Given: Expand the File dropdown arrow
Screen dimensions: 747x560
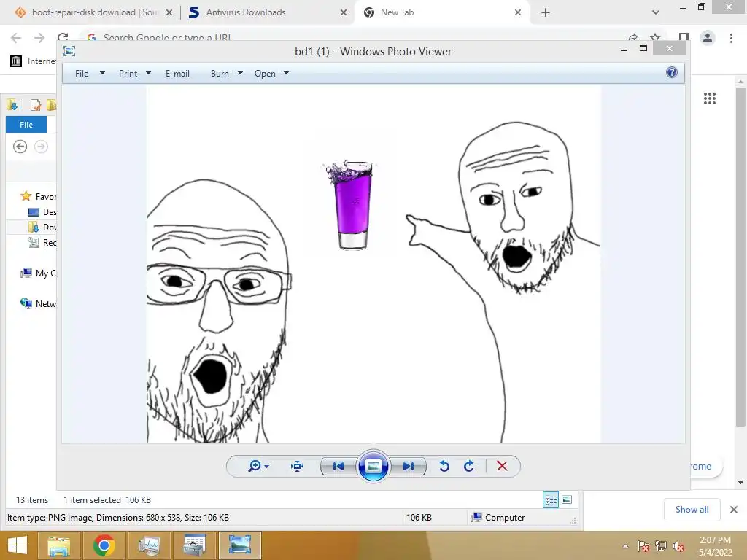Looking at the screenshot, I should pyautogui.click(x=102, y=74).
